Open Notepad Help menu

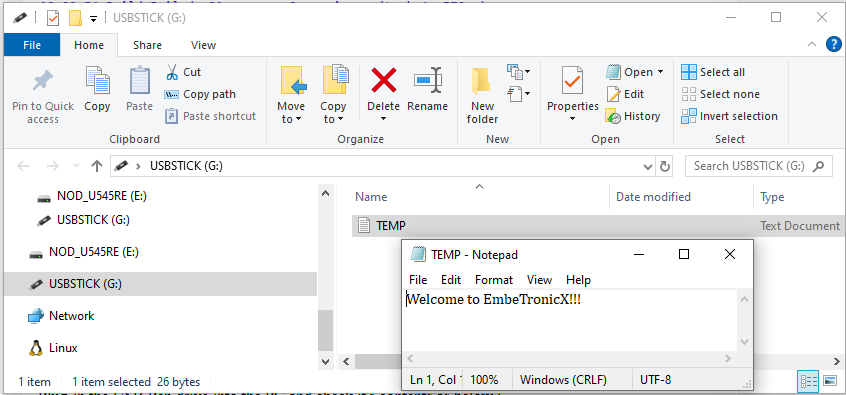pyautogui.click(x=578, y=280)
